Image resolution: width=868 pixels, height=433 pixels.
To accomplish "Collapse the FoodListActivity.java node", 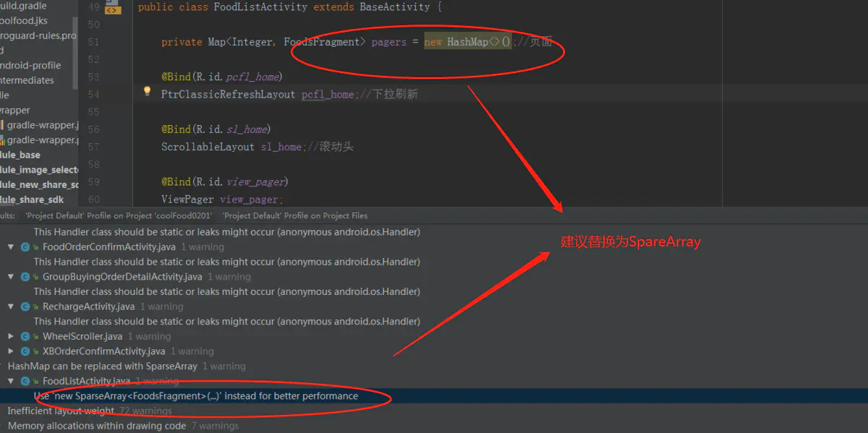I will point(11,381).
